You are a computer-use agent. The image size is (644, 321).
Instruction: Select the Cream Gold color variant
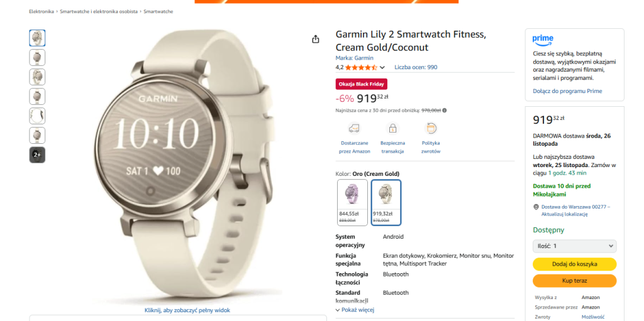tap(386, 202)
